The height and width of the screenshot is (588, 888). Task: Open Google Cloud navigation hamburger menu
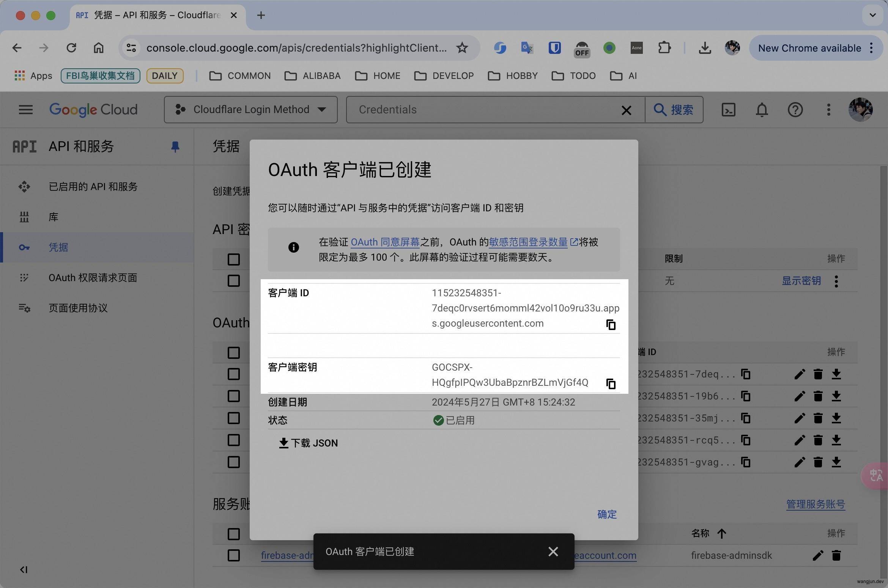26,110
